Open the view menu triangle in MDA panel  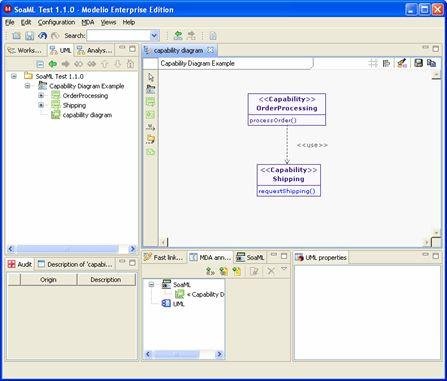tap(284, 269)
